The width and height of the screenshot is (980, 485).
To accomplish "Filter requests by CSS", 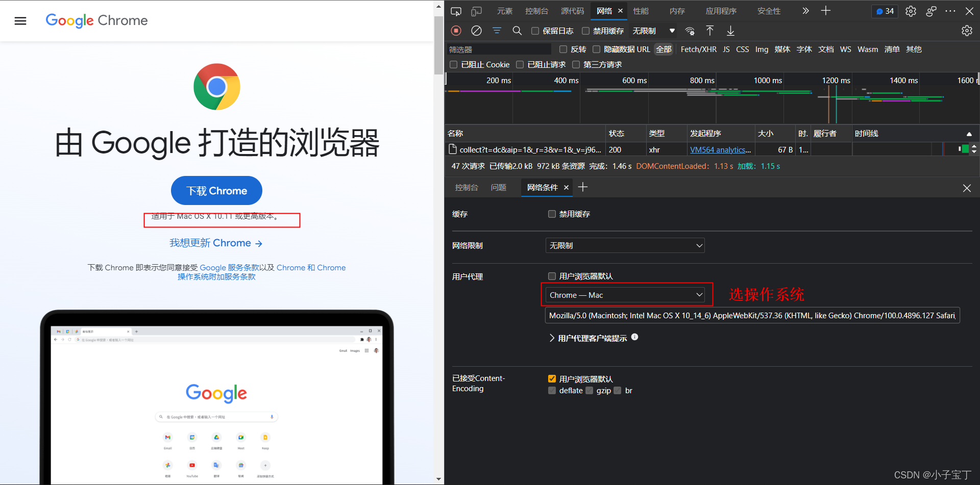I will click(x=742, y=49).
